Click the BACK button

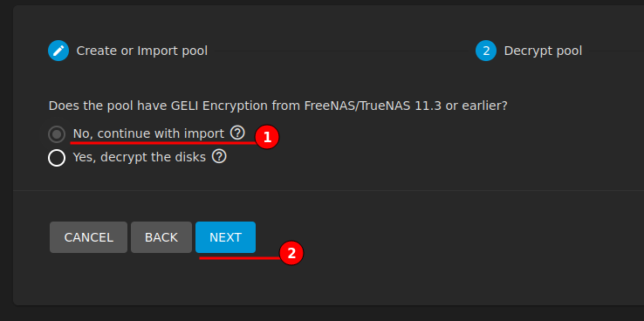pos(161,237)
